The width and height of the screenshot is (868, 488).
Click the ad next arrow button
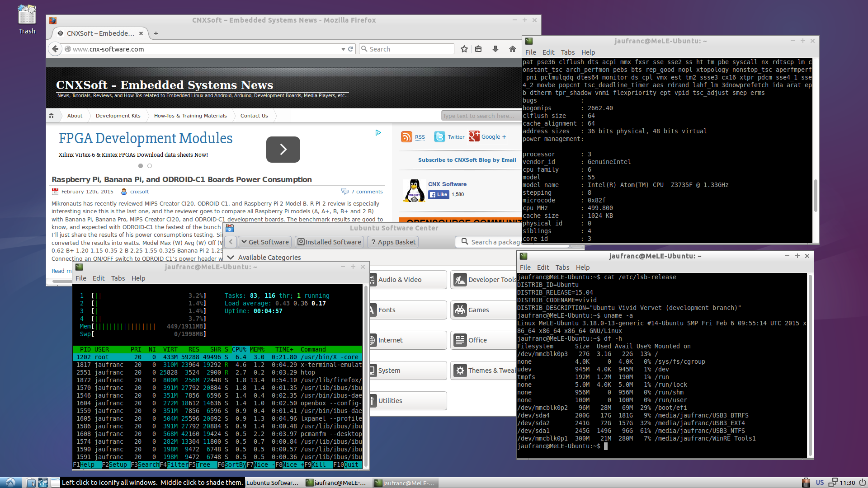coord(283,150)
